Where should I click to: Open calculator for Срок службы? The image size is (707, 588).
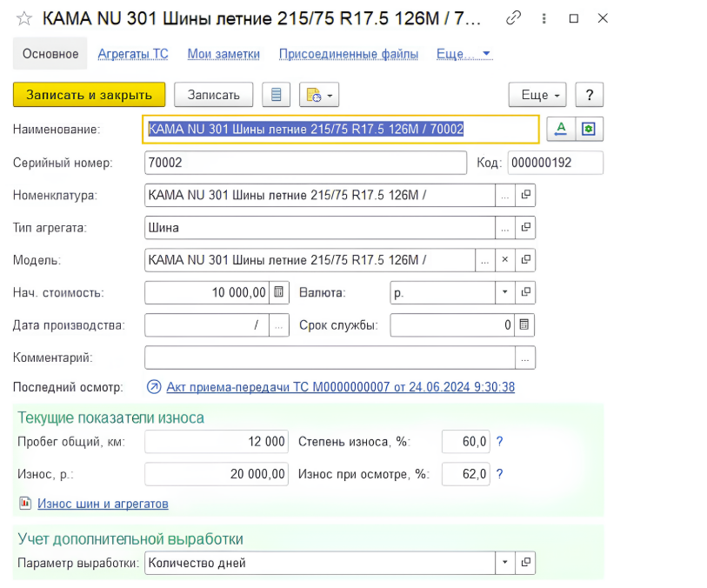coord(524,325)
